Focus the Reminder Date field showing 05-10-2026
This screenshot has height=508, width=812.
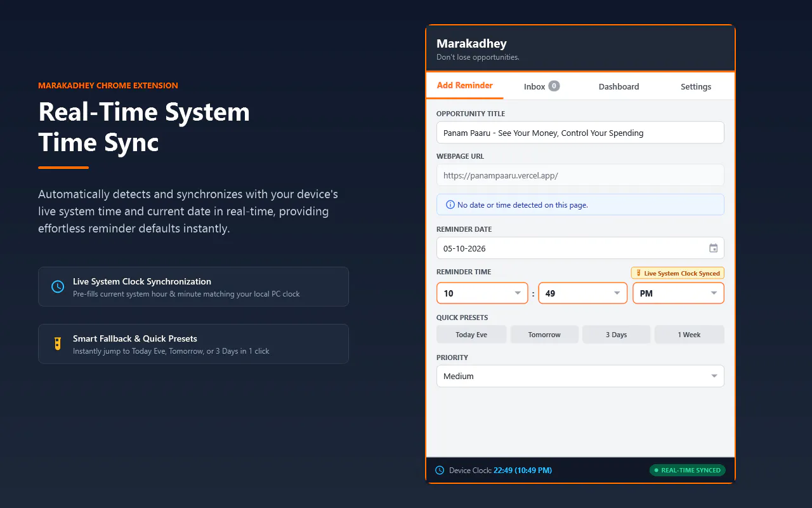[580, 248]
